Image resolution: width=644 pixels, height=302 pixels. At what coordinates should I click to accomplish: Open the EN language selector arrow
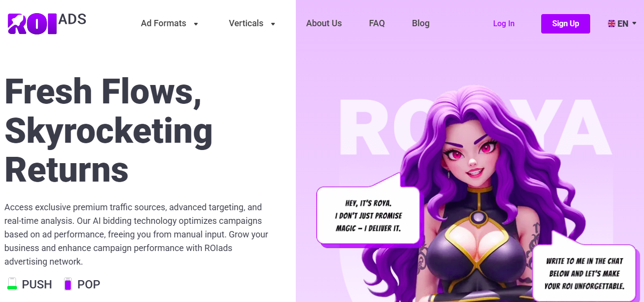coord(634,23)
